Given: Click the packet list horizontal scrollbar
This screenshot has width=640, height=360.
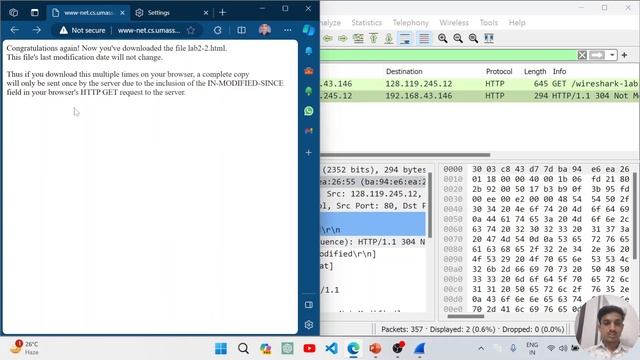Looking at the screenshot, I should (405, 155).
